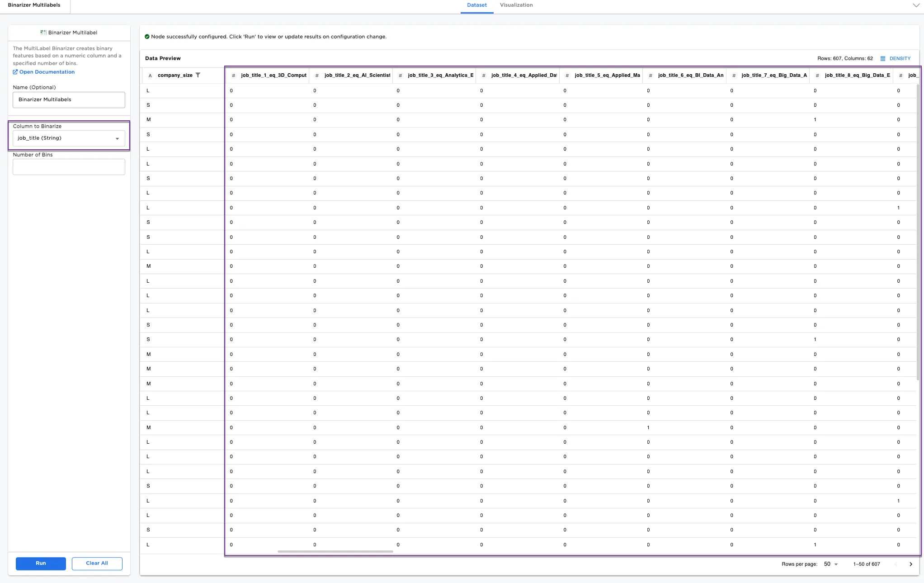Click the Clear All button
The image size is (924, 583).
[97, 563]
